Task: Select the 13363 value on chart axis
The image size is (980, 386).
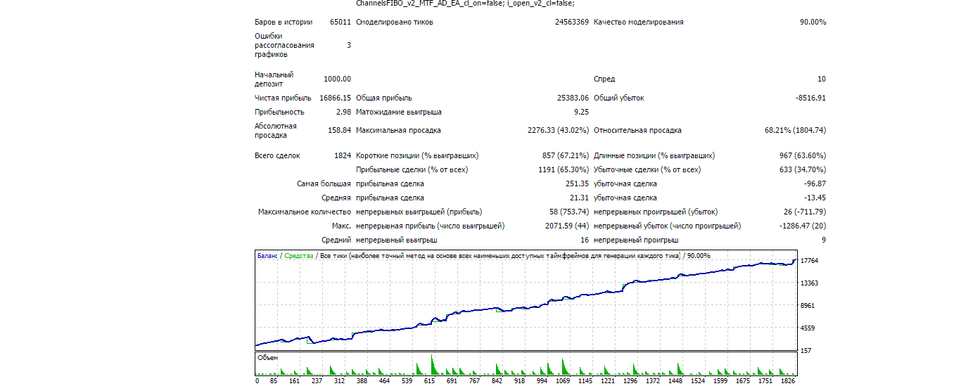Action: [810, 283]
